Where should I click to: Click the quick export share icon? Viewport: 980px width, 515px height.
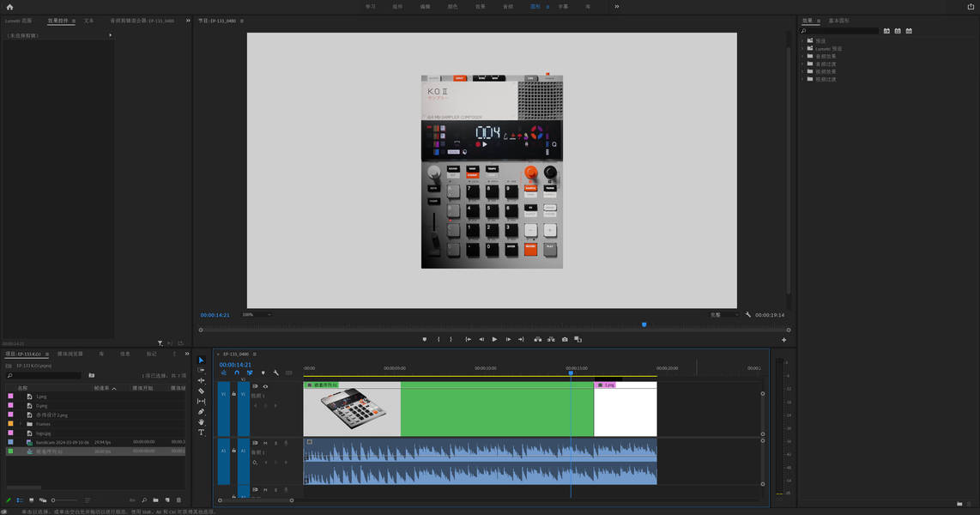[x=971, y=6]
